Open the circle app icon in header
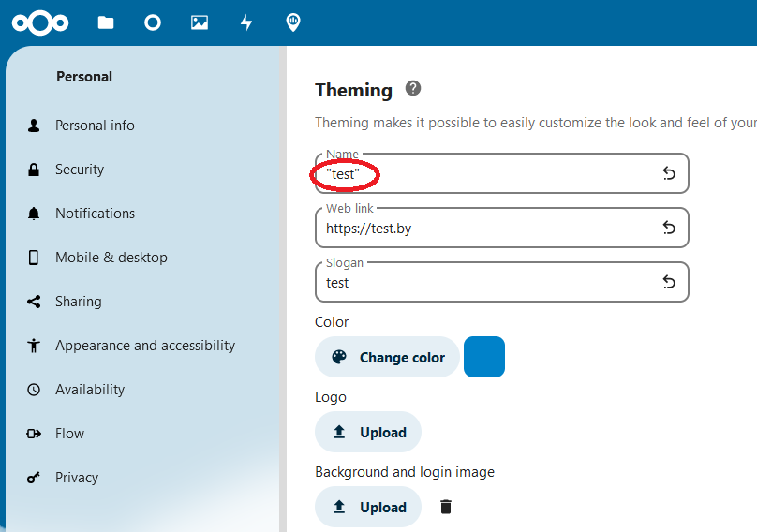757x532 pixels. tap(153, 22)
